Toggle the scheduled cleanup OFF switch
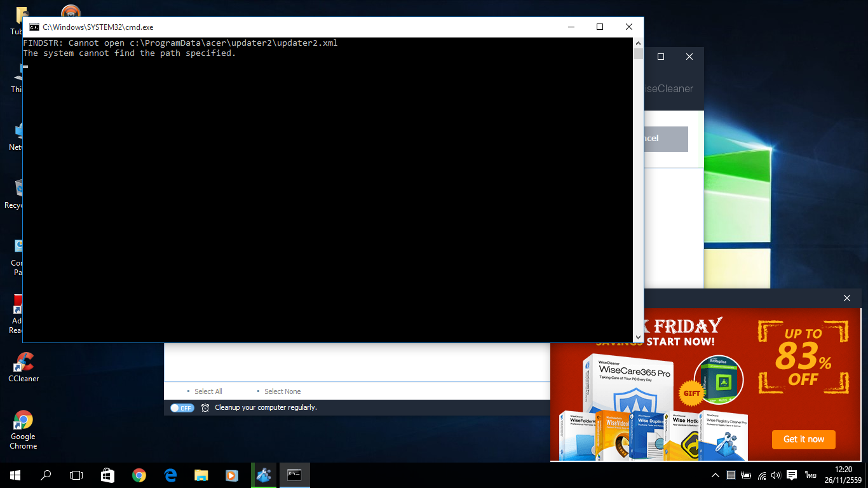The image size is (868, 488). [182, 408]
